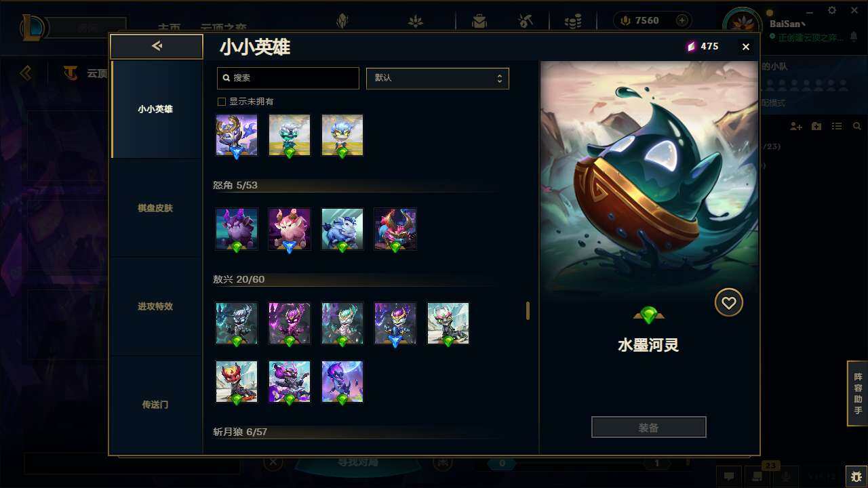Enable the 显示未拥有 checkbox

[x=221, y=102]
